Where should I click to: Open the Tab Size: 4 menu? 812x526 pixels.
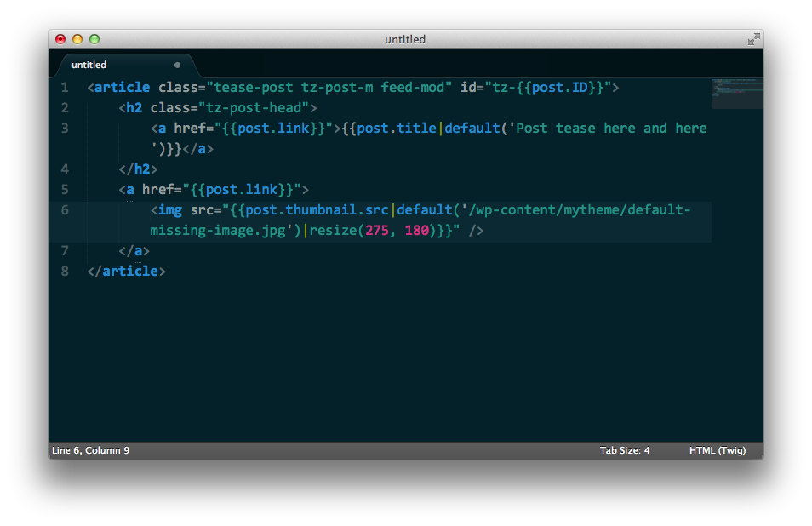click(x=625, y=450)
